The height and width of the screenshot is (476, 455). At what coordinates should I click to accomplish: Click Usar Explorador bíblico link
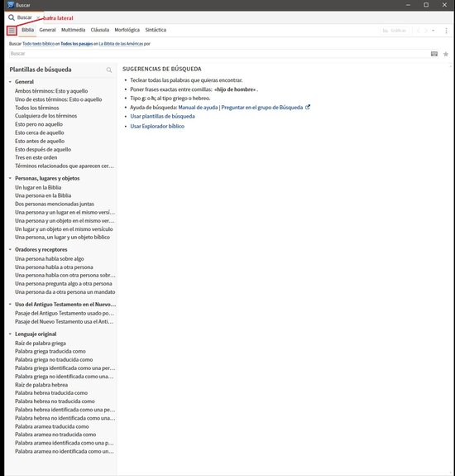(157, 127)
